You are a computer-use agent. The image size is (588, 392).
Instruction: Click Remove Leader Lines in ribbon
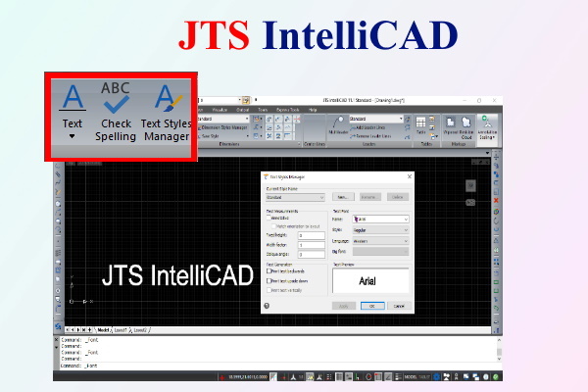tap(370, 136)
